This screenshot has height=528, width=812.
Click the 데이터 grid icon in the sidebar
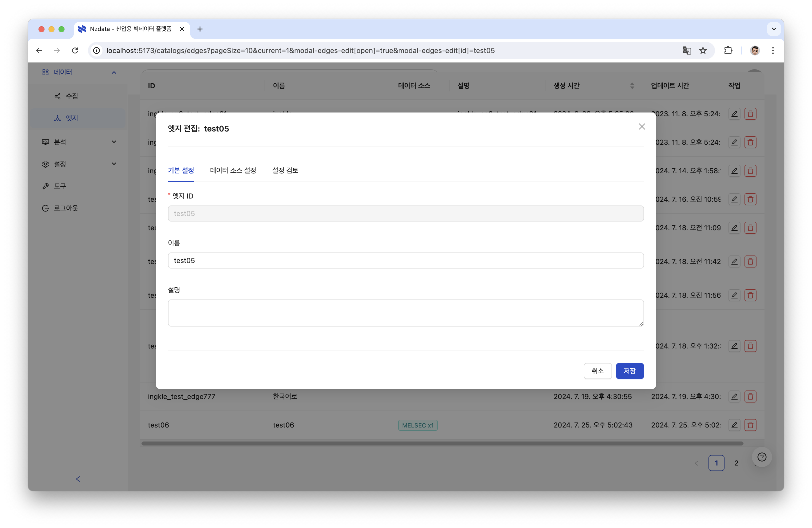click(x=45, y=72)
